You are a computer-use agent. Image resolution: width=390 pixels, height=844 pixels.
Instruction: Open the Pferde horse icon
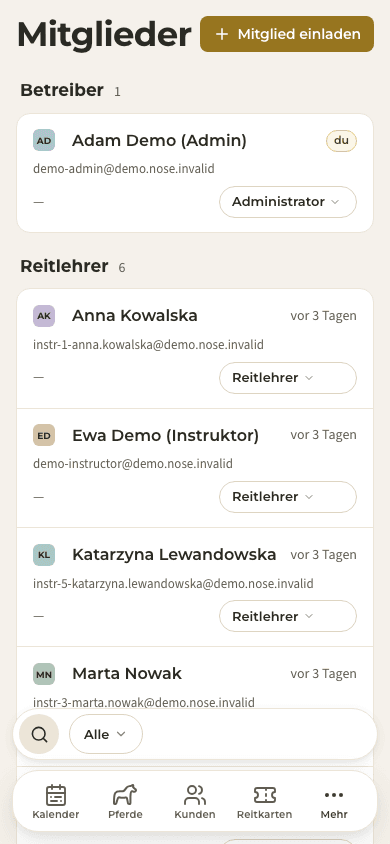[125, 795]
